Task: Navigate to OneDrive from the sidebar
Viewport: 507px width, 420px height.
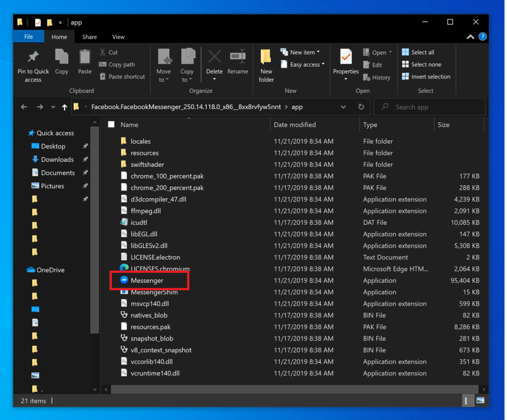Action: point(45,269)
